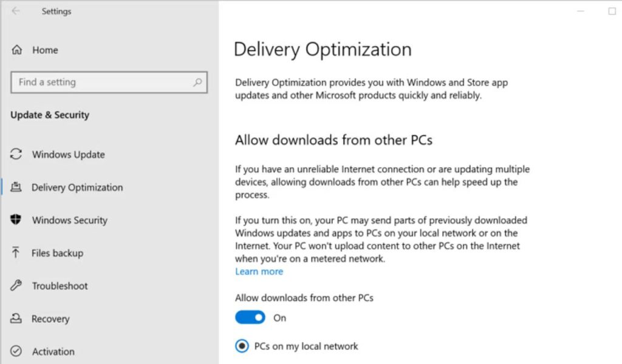Open the Recovery settings page
Viewport: 622px width, 364px height.
point(50,318)
